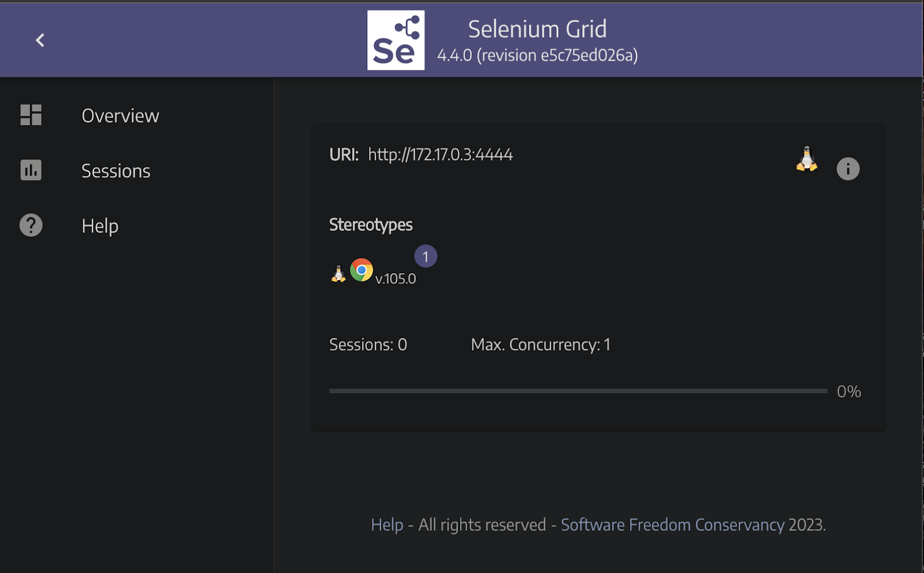Screen dimensions: 924x573
Task: Open the Overview menu item
Action: click(x=120, y=116)
